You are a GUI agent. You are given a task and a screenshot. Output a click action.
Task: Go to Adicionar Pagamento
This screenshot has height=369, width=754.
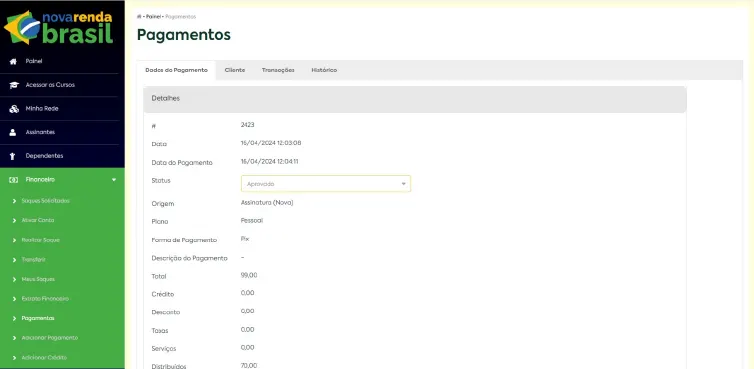point(50,338)
